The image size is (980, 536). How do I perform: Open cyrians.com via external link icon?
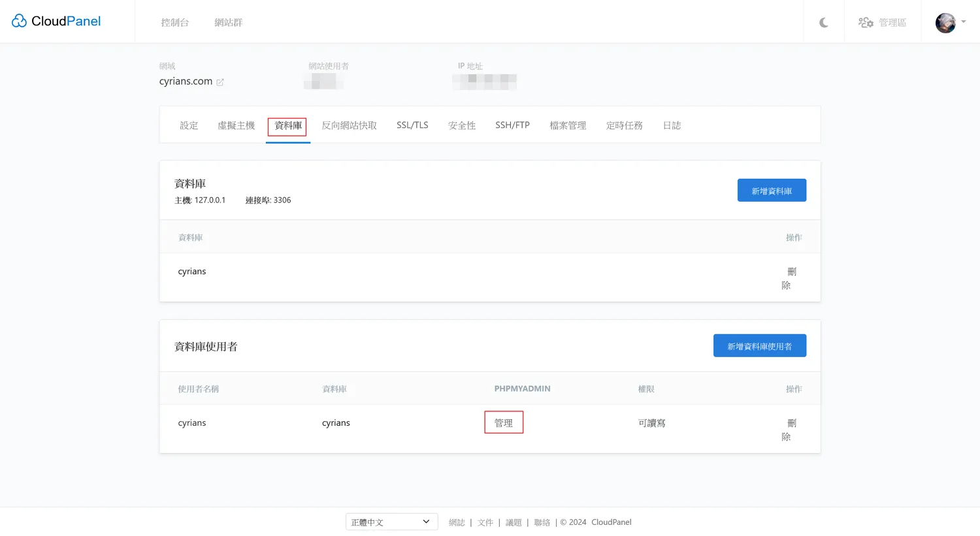click(x=220, y=82)
